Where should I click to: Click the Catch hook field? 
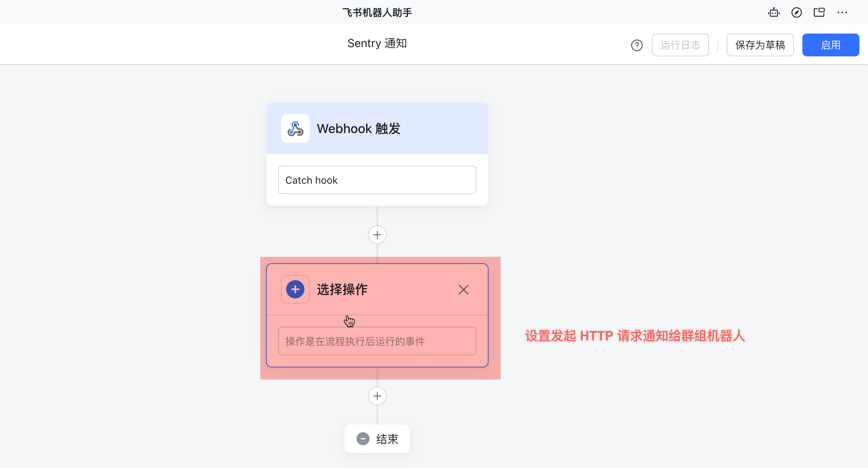click(x=377, y=180)
